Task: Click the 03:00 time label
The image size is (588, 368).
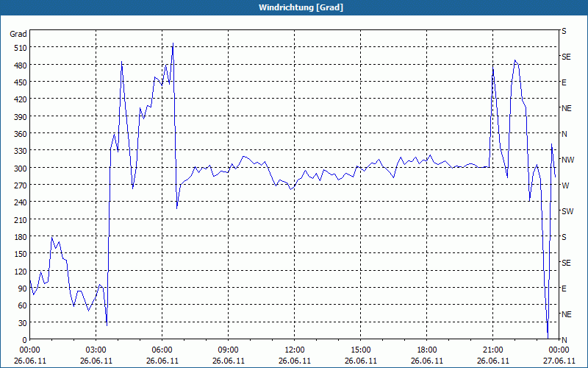Action: click(96, 350)
